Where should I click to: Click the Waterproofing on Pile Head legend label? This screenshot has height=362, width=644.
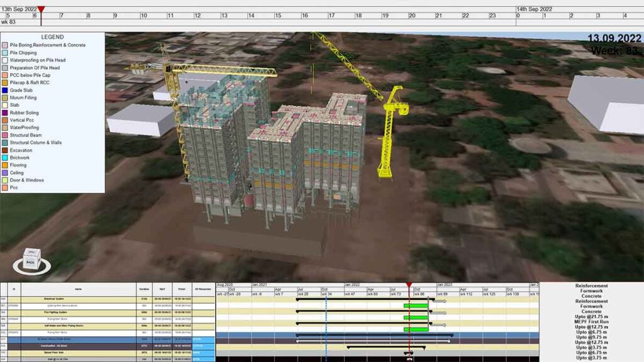click(37, 60)
